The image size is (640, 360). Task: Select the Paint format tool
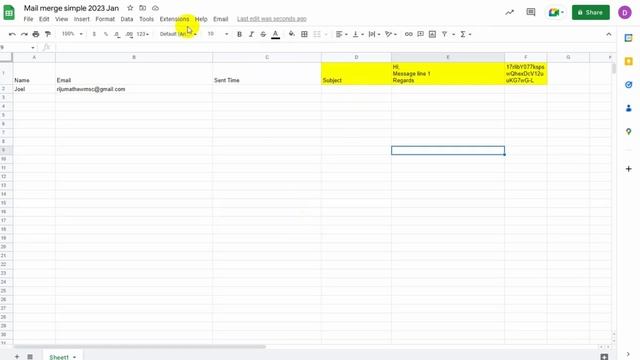[x=48, y=34]
